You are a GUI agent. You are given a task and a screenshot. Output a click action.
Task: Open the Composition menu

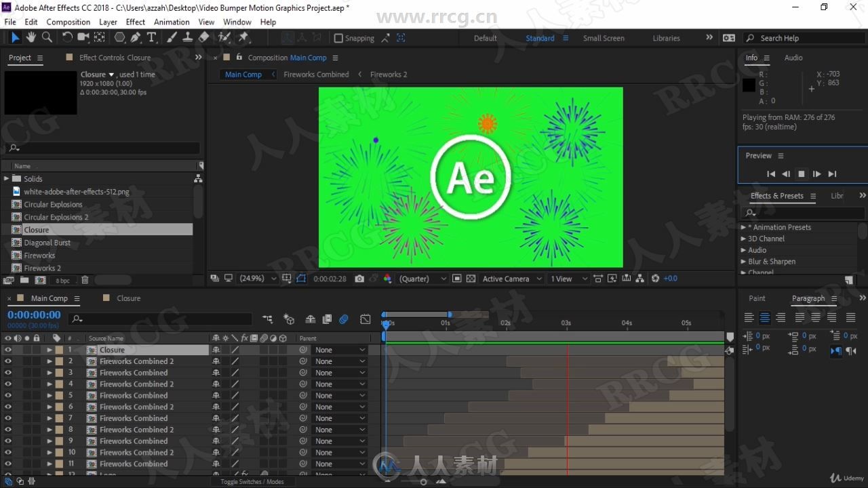68,22
